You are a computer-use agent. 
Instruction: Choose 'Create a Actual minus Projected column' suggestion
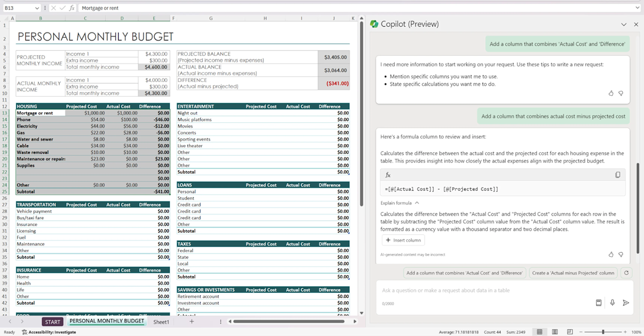click(573, 273)
